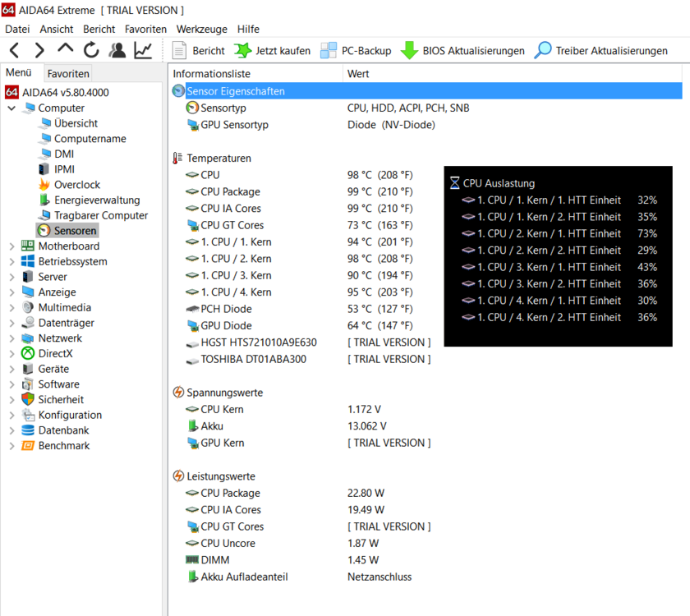This screenshot has height=616, width=690.
Task: Select Overclock in the tree
Action: pos(77,185)
